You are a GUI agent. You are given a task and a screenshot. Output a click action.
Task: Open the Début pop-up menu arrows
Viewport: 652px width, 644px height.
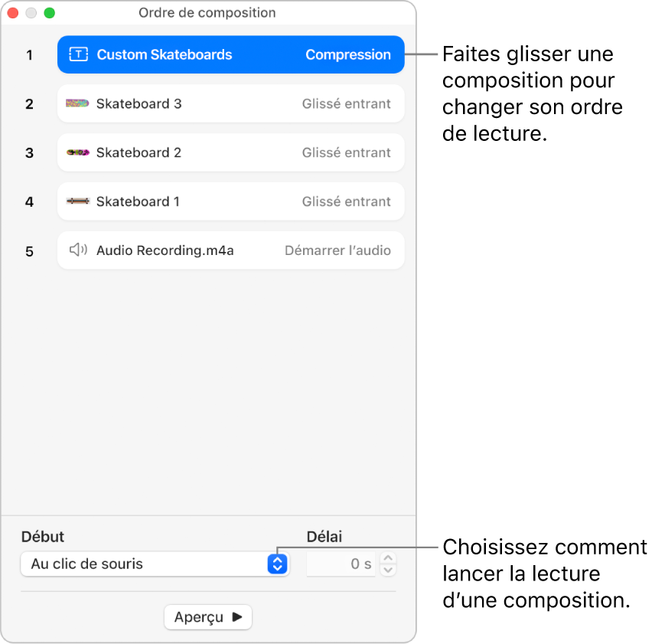[277, 564]
